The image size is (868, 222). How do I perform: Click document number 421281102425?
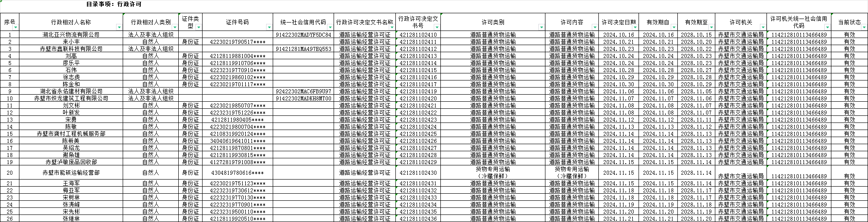pos(418,134)
